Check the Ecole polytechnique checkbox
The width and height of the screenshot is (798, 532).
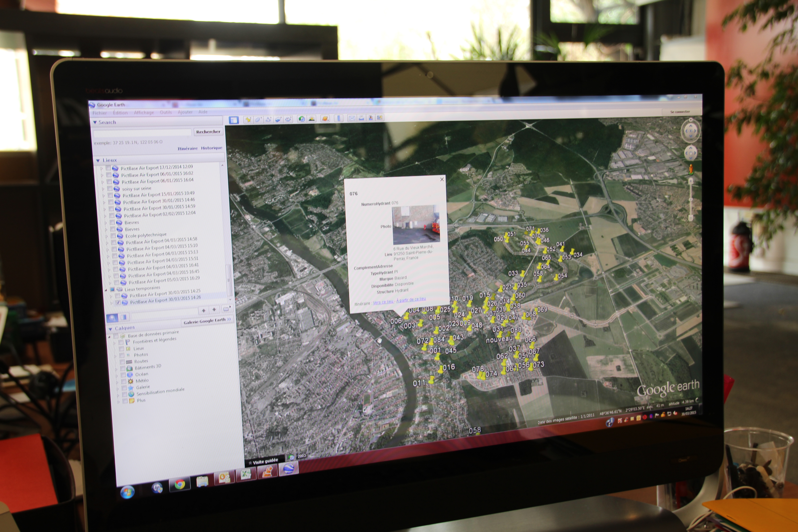pyautogui.click(x=113, y=236)
